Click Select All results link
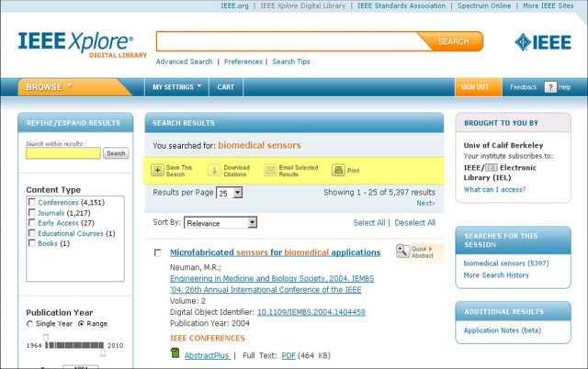 tap(369, 222)
